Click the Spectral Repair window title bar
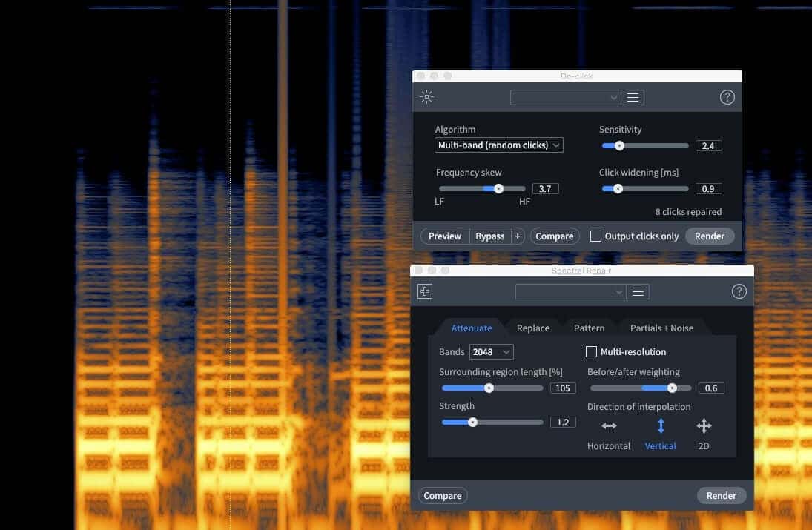 point(581,270)
